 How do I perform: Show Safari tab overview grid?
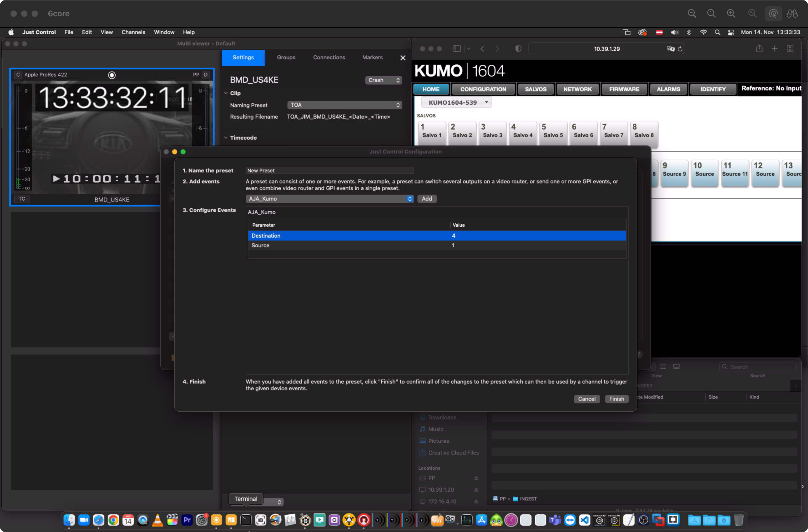(790, 49)
